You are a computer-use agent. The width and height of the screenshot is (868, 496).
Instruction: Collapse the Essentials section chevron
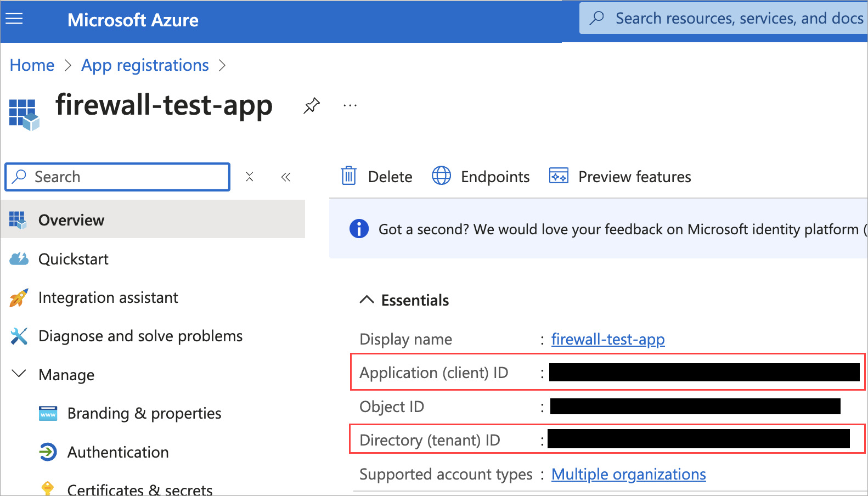pyautogui.click(x=367, y=300)
